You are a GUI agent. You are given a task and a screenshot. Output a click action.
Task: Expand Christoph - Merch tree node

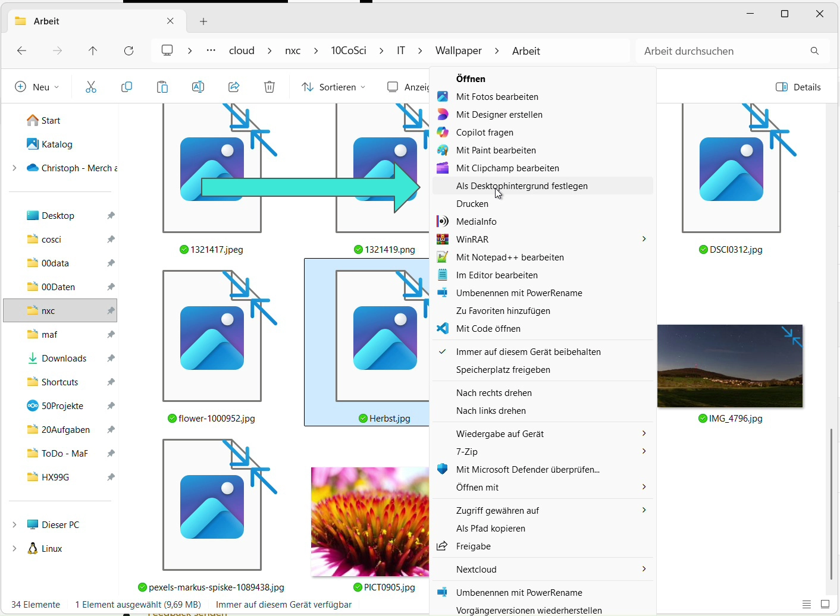pos(14,168)
